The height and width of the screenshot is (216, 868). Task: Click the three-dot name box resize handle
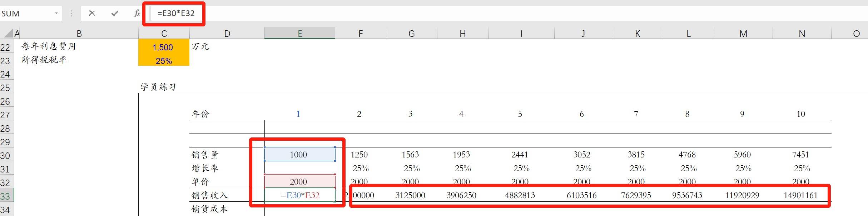tap(71, 14)
